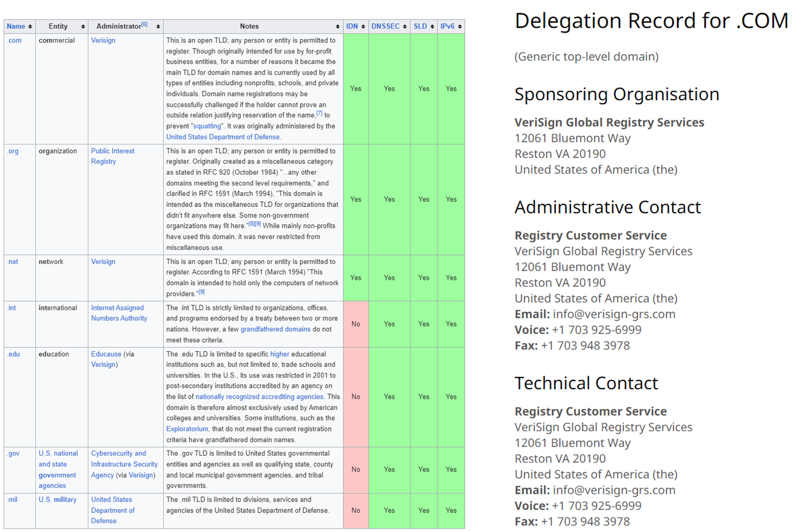Open the grandfathered domains link in the .int notes
The width and height of the screenshot is (795, 532).
pos(275,329)
